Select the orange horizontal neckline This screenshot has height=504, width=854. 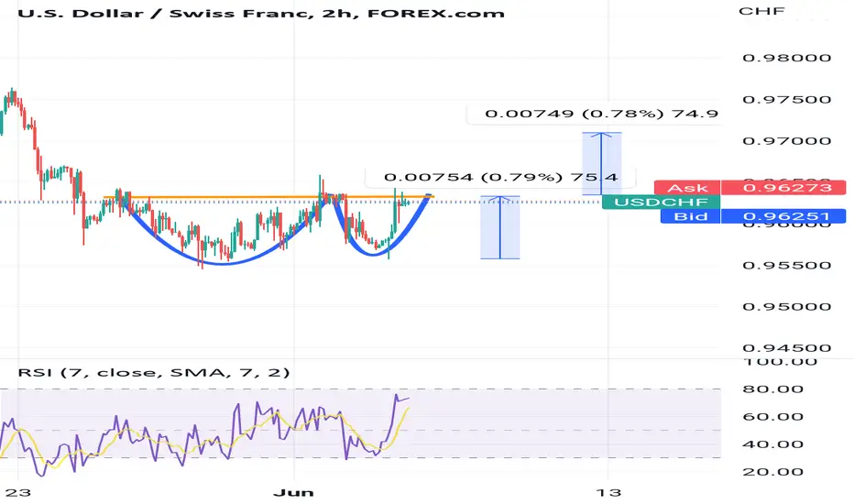pyautogui.click(x=269, y=196)
